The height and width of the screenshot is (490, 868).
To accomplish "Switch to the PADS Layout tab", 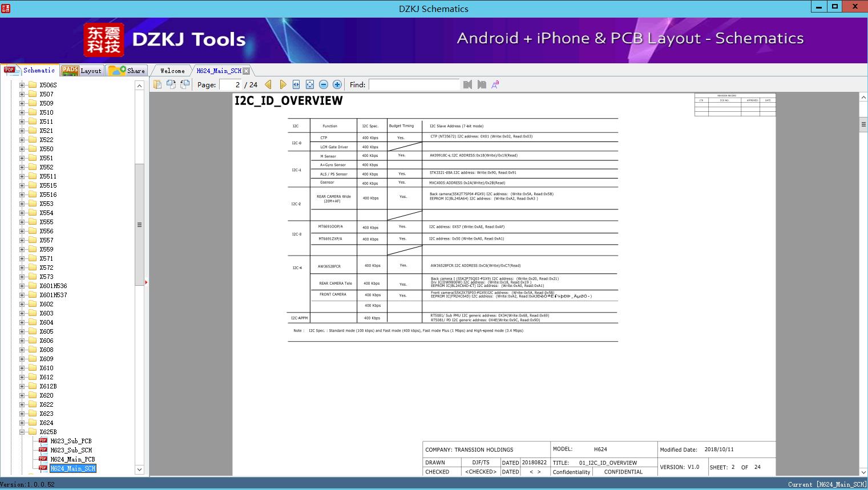I will pyautogui.click(x=81, y=70).
